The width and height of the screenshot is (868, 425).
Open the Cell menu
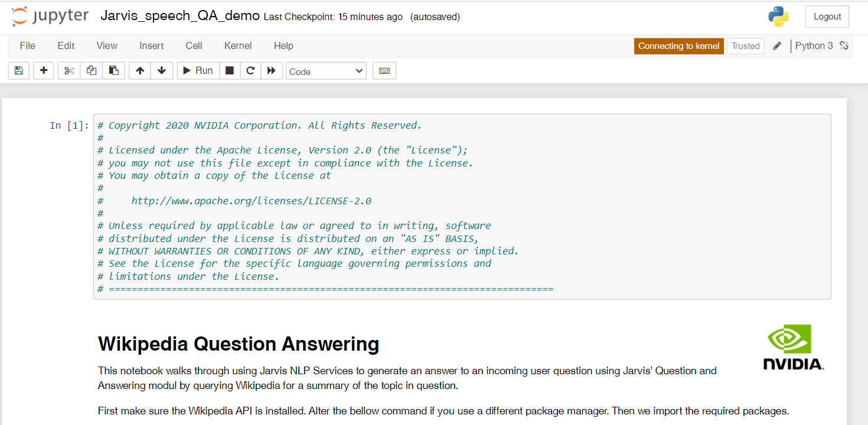tap(194, 45)
